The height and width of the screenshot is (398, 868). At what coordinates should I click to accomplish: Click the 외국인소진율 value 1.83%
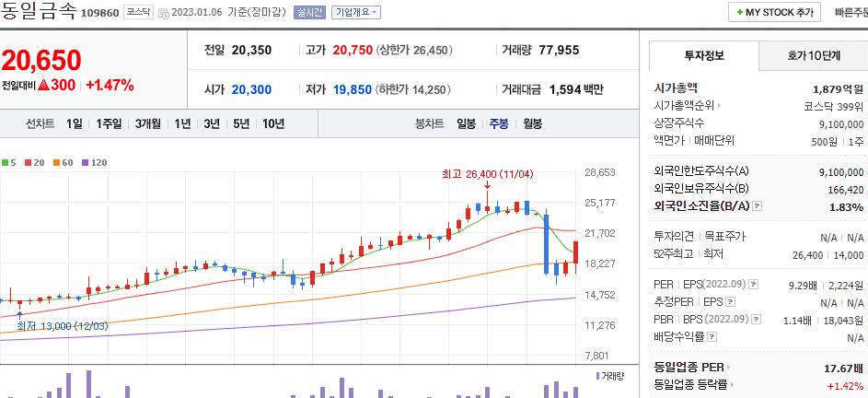(x=847, y=207)
